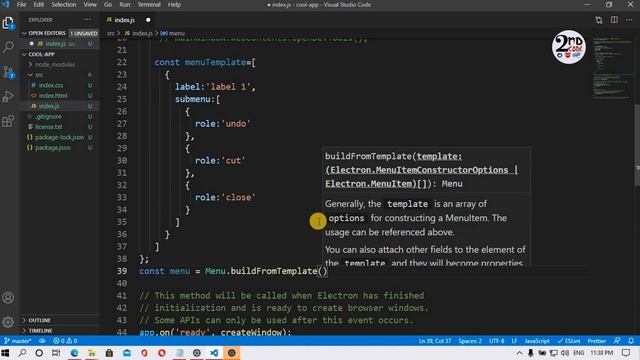
Task: Open the Windows action center
Action: (627, 353)
